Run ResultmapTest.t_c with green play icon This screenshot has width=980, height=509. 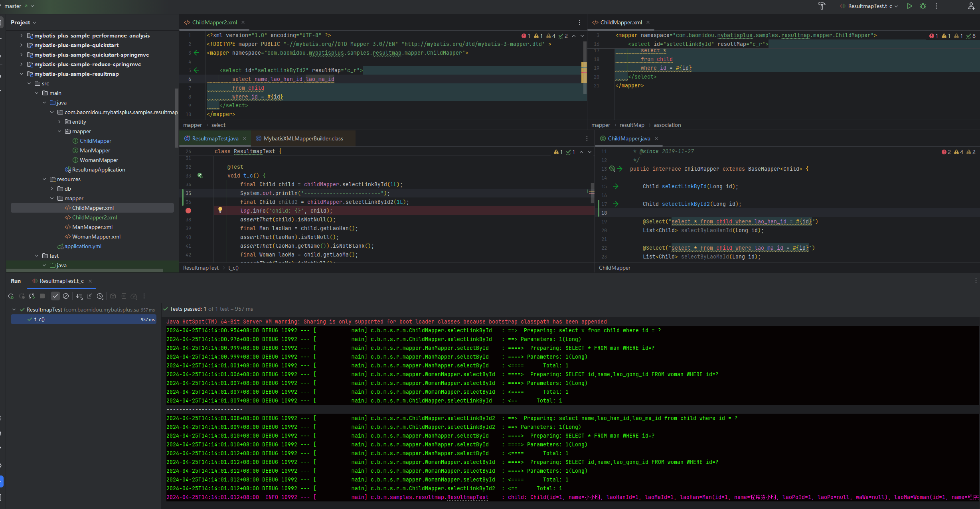pyautogui.click(x=909, y=6)
